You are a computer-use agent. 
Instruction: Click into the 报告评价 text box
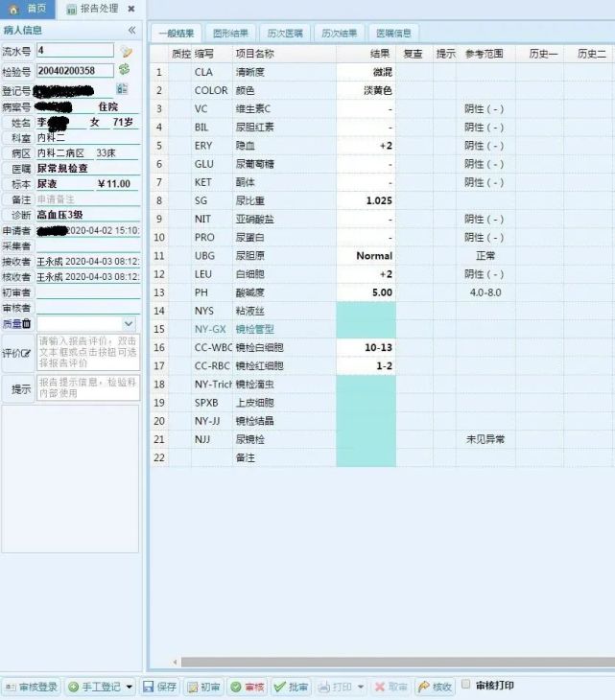pos(88,352)
